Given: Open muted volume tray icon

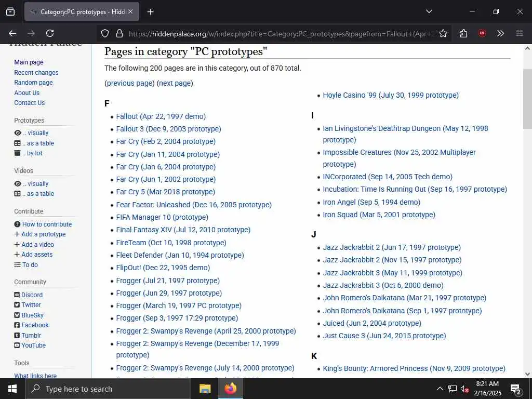Looking at the screenshot, I should [x=465, y=389].
